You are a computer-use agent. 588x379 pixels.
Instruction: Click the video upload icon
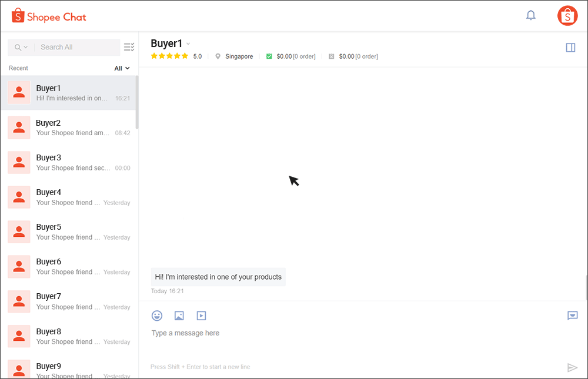pyautogui.click(x=201, y=316)
